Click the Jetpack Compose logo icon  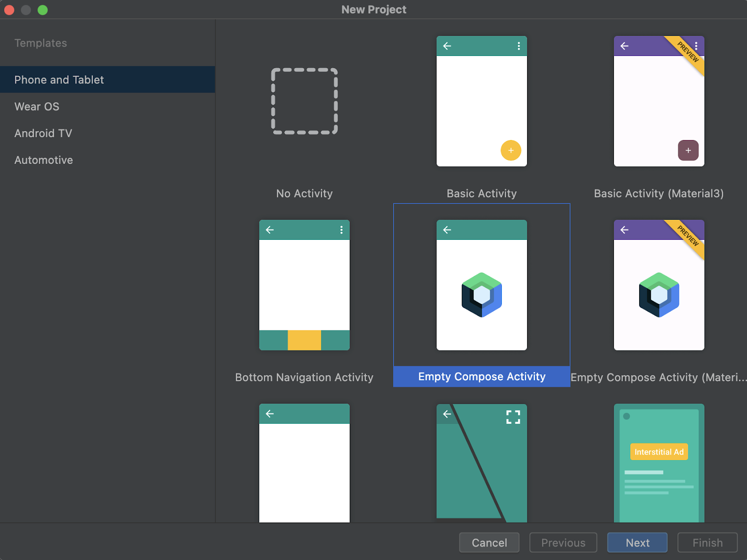click(481, 294)
